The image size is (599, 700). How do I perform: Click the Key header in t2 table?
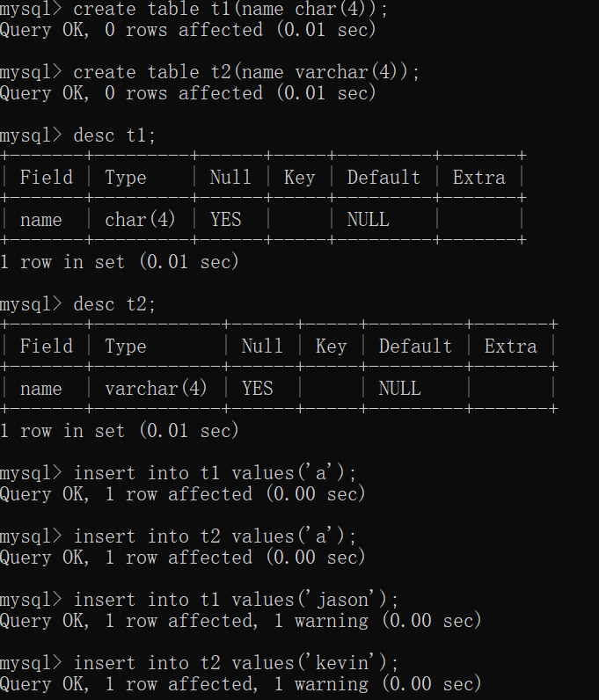click(331, 346)
